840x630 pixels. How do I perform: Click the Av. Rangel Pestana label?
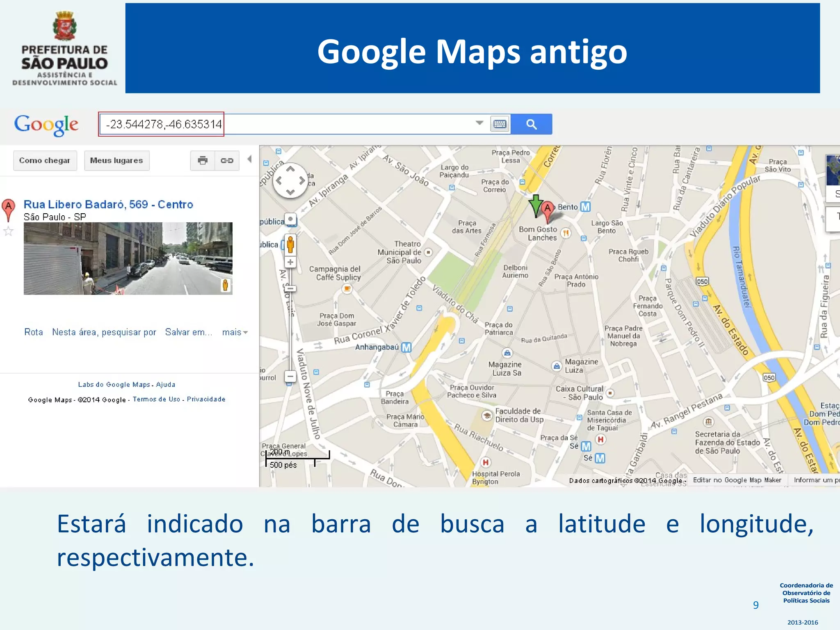[687, 411]
